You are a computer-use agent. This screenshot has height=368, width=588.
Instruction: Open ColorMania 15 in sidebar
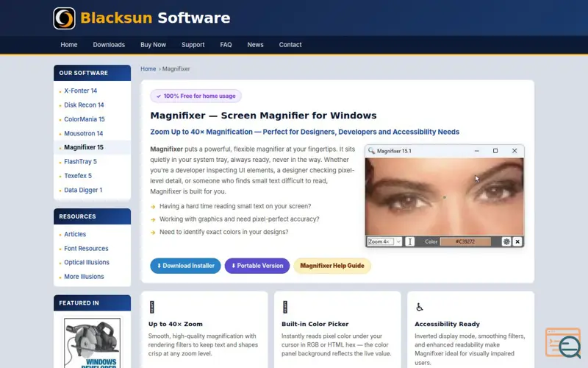85,119
